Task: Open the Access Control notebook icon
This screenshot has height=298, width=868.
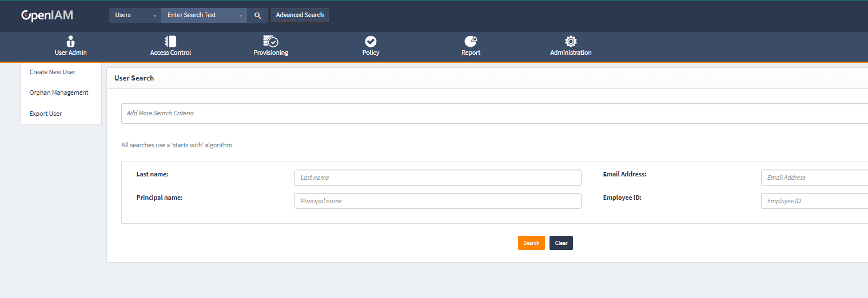Action: point(170,41)
